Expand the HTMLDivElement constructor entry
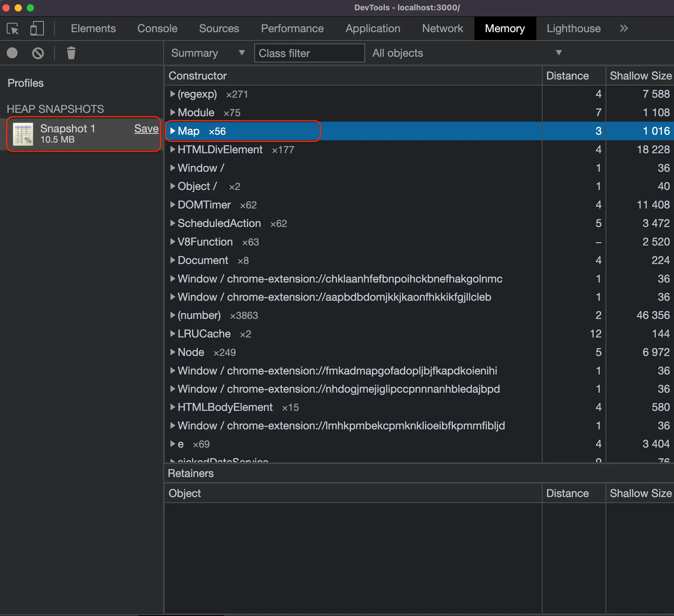The width and height of the screenshot is (674, 616). (173, 150)
